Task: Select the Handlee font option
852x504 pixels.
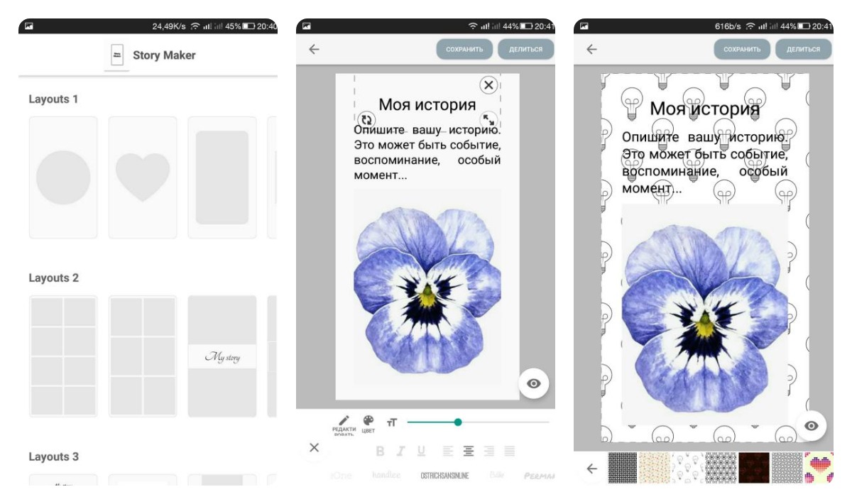Action: pos(386,476)
